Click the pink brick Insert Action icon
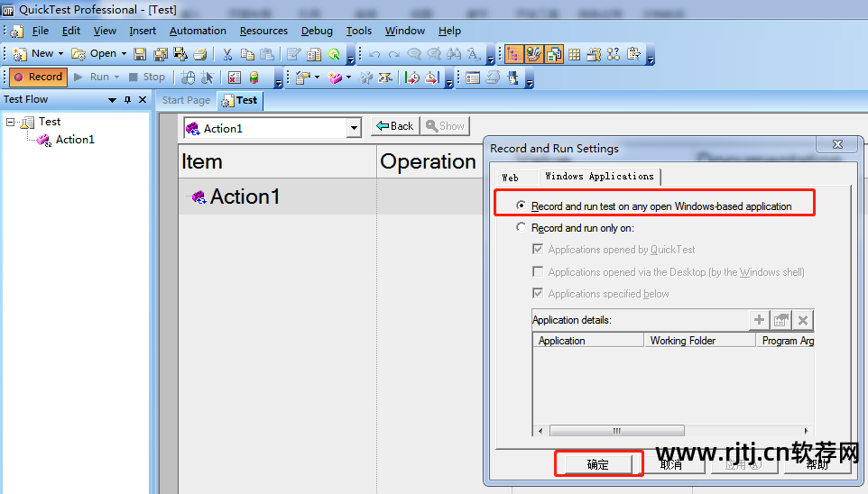 (335, 78)
